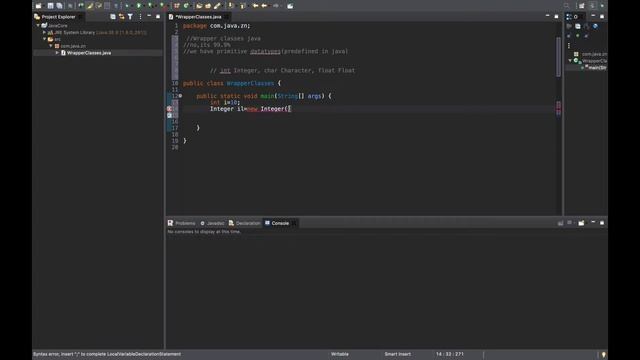640x360 pixels.
Task: Click the Integer i1=new Integer( code line
Action: (250, 109)
